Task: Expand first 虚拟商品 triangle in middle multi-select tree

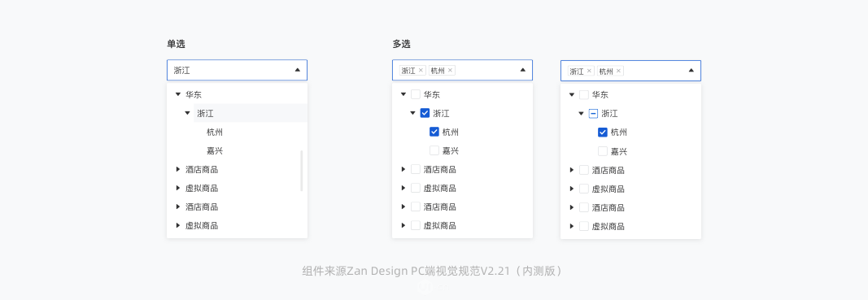Action: click(403, 188)
